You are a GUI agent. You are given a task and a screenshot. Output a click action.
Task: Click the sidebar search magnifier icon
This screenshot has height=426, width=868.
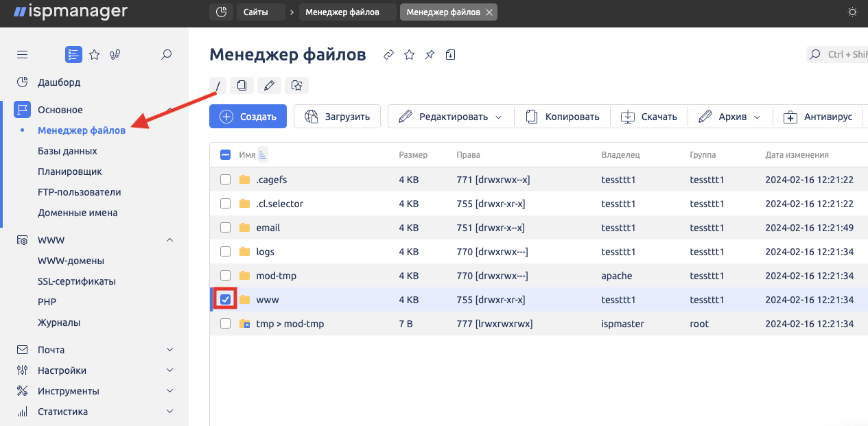(x=166, y=55)
